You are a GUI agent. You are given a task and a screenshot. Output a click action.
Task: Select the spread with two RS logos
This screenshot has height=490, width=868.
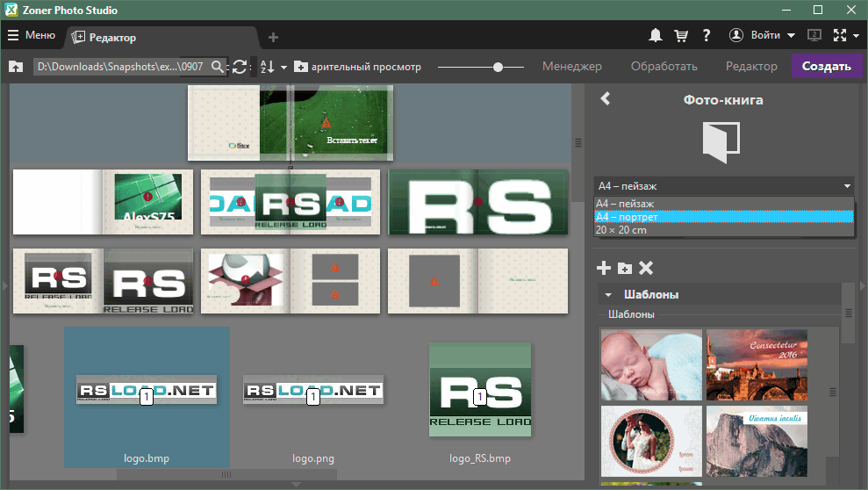coord(103,281)
